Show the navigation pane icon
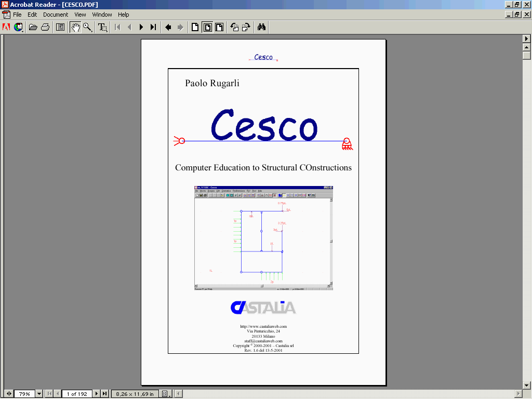The height and width of the screenshot is (399, 532). pyautogui.click(x=60, y=27)
